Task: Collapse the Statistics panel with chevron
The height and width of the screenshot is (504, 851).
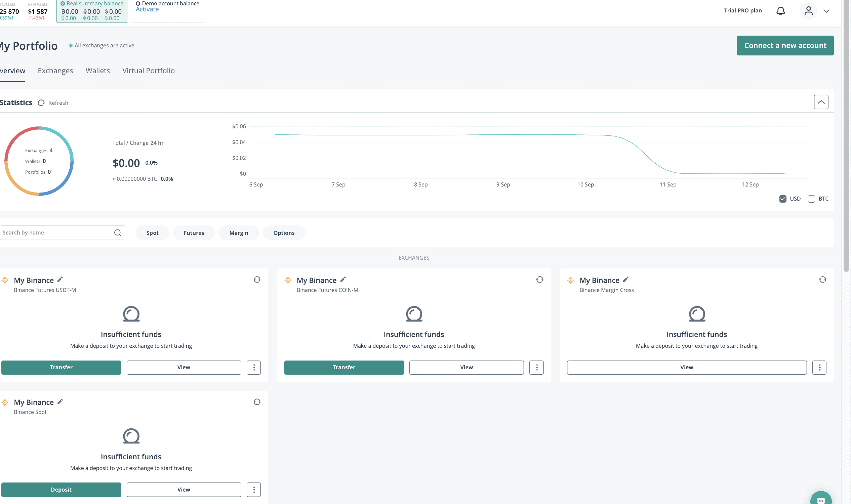Action: tap(821, 102)
